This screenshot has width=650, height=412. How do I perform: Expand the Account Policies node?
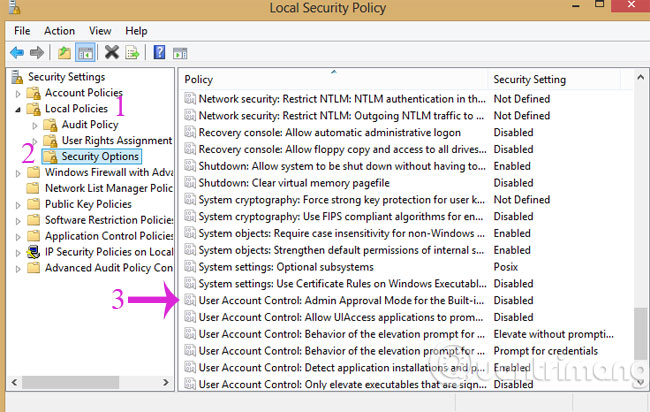tap(18, 94)
